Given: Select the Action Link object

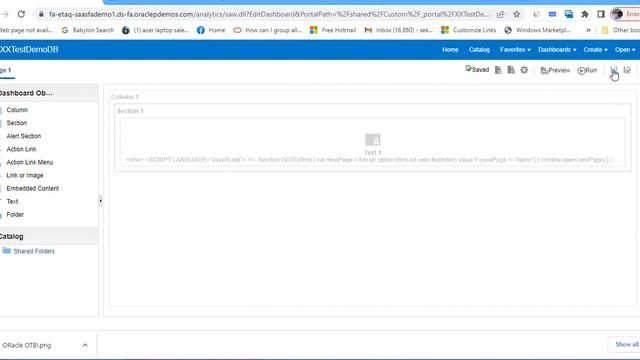Looking at the screenshot, I should 21,149.
